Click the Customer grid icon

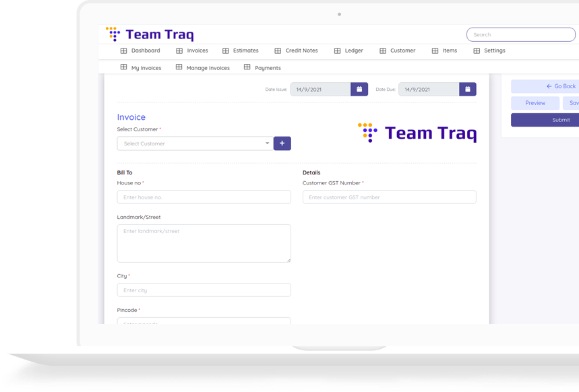tap(383, 51)
